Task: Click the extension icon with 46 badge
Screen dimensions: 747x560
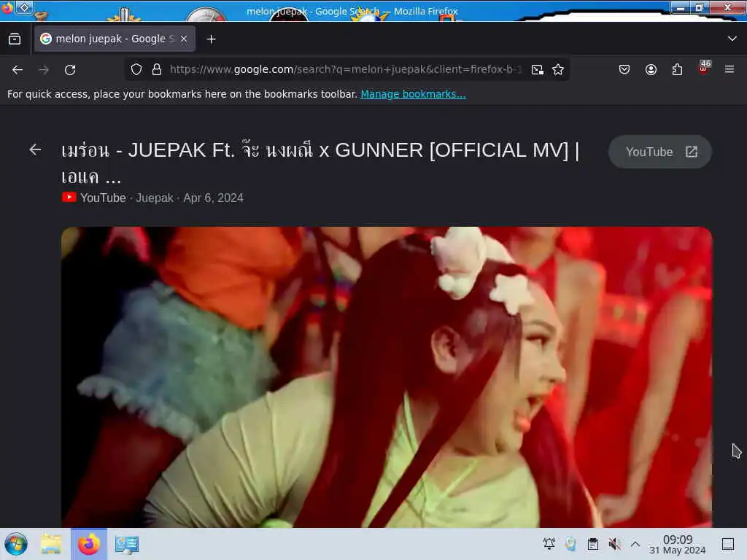Action: tap(703, 68)
